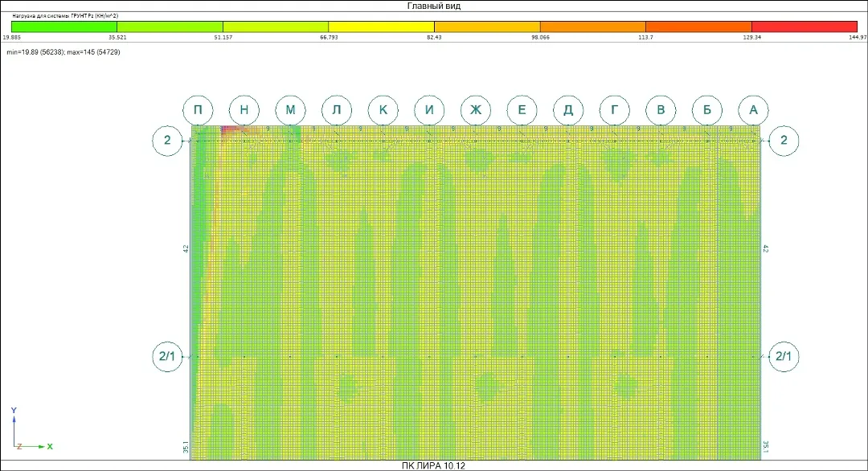Pick the orange-red 113.7–129.34 legend segment
The height and width of the screenshot is (471, 868).
pos(698,27)
